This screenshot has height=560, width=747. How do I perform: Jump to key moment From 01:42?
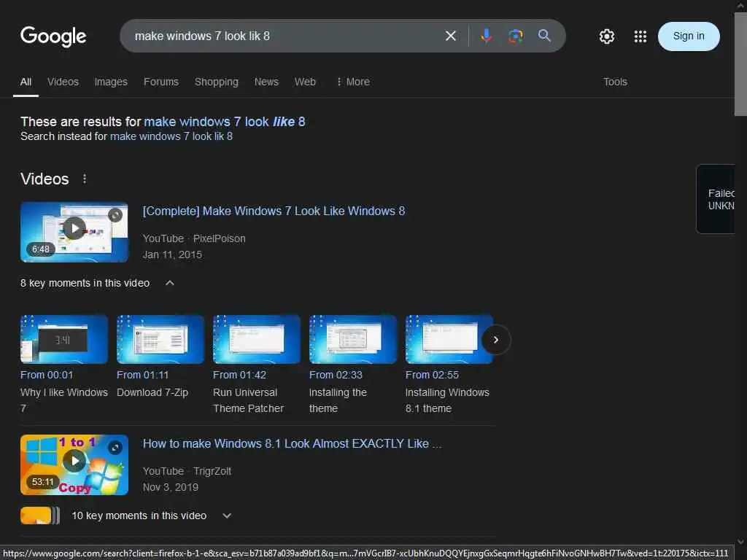pos(239,376)
